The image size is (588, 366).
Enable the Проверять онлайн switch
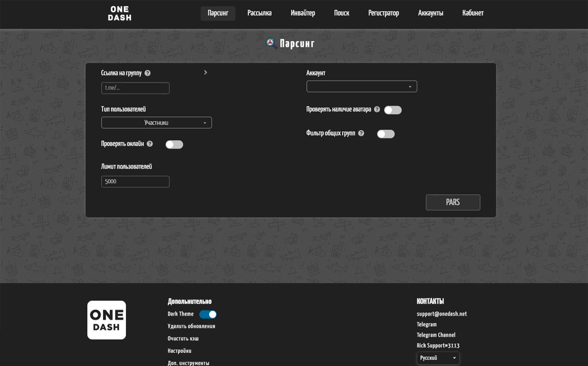(174, 145)
